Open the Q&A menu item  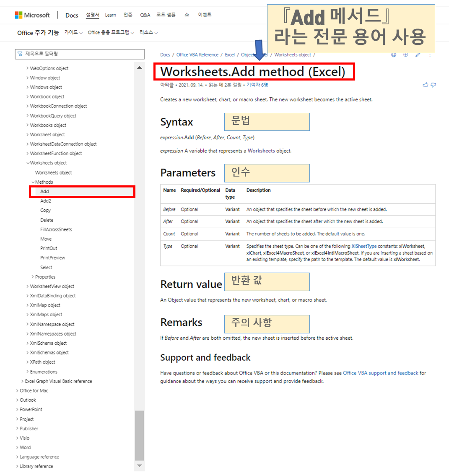[145, 15]
